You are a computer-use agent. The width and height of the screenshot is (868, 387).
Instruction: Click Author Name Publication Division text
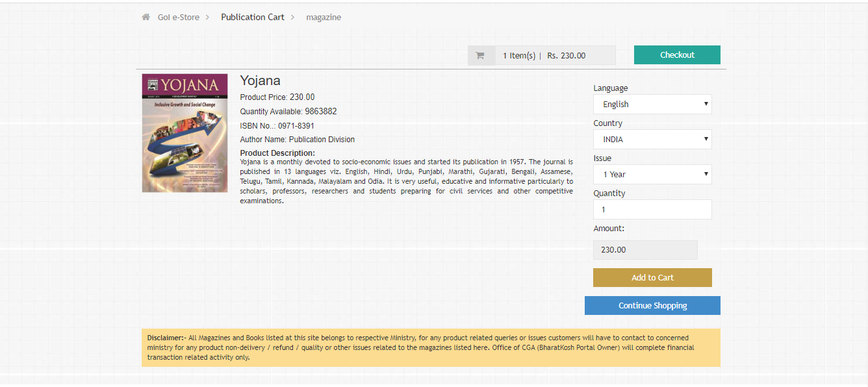point(298,140)
